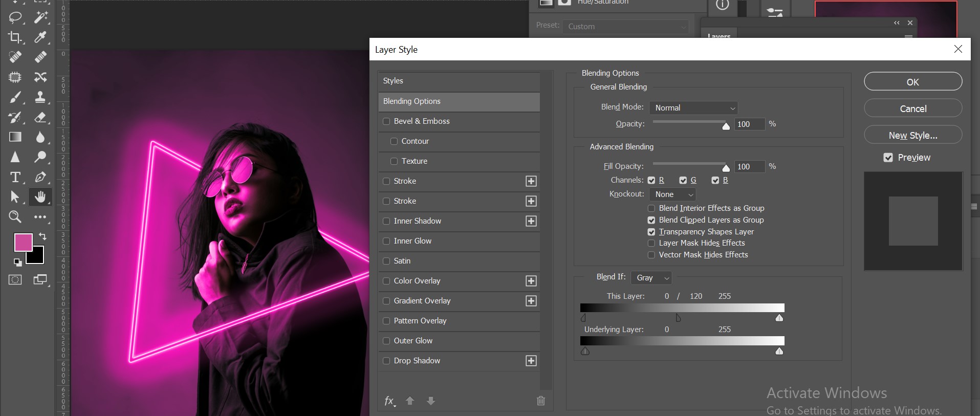The image size is (980, 416).
Task: Open the Knockout dropdown
Action: (x=672, y=194)
